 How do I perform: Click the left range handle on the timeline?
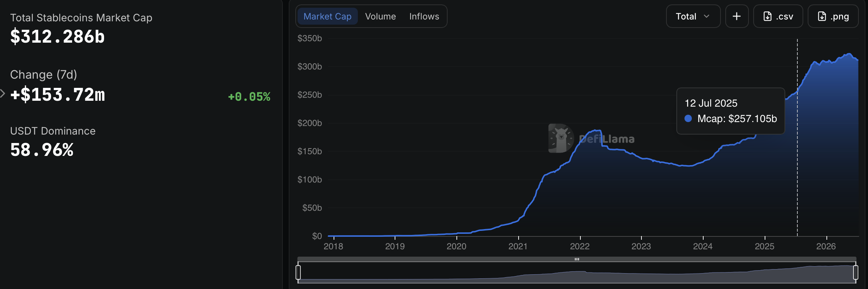point(298,272)
